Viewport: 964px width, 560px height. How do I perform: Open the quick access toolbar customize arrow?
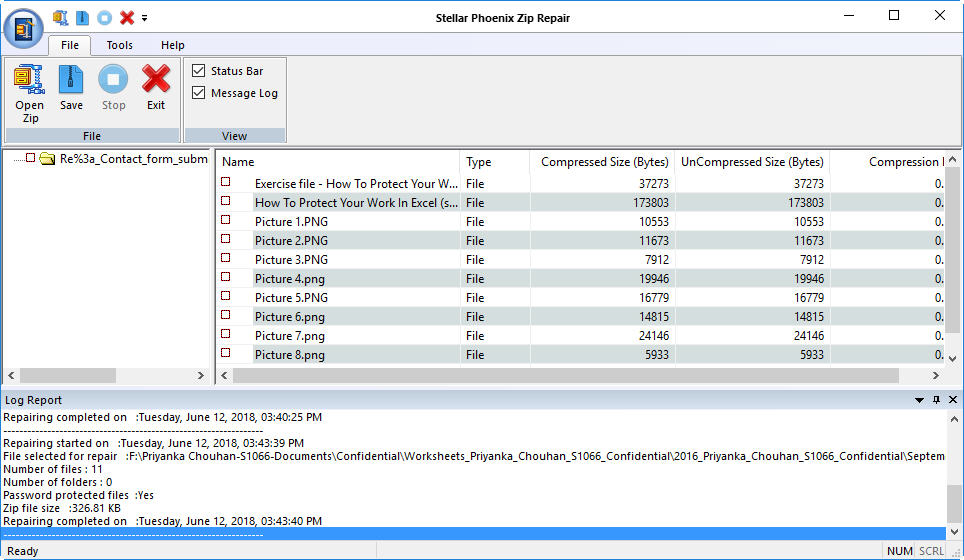(144, 18)
